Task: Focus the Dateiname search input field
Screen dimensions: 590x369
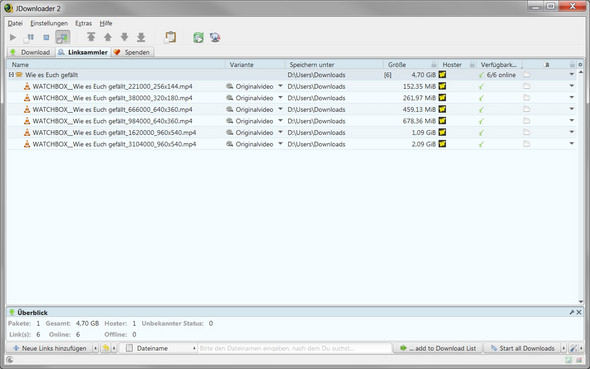Action: coord(295,348)
